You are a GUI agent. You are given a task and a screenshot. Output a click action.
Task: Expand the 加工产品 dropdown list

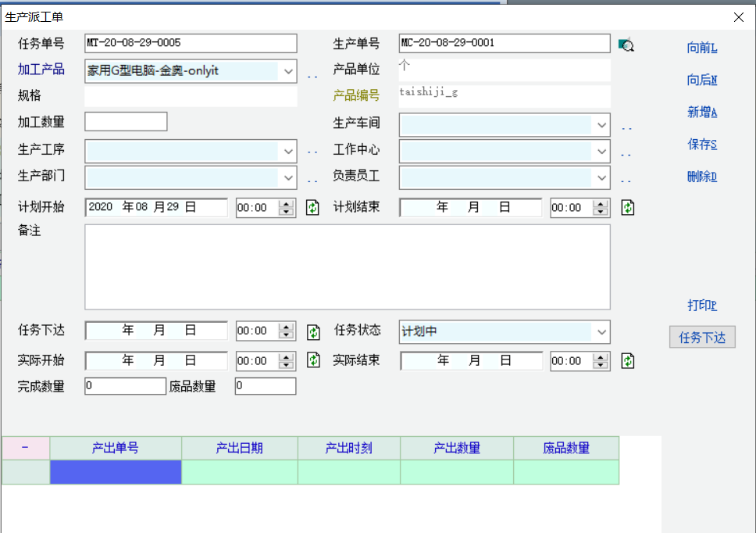288,71
